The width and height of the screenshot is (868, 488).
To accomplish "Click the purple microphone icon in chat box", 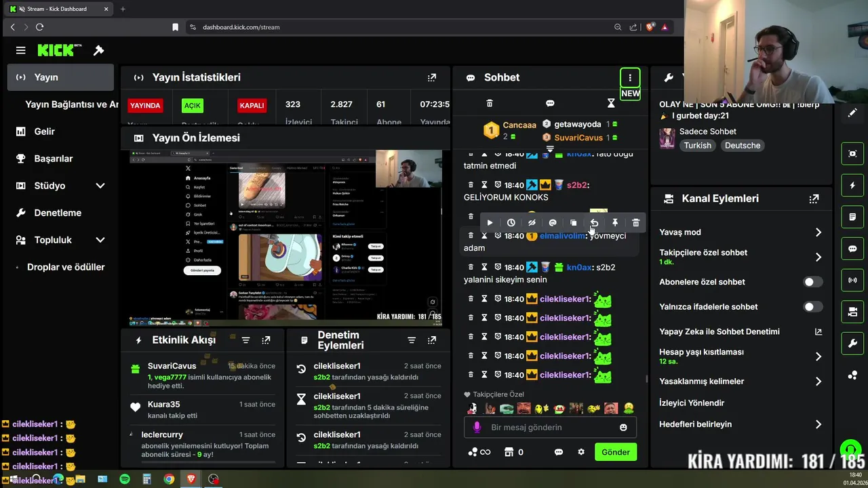I will [477, 427].
